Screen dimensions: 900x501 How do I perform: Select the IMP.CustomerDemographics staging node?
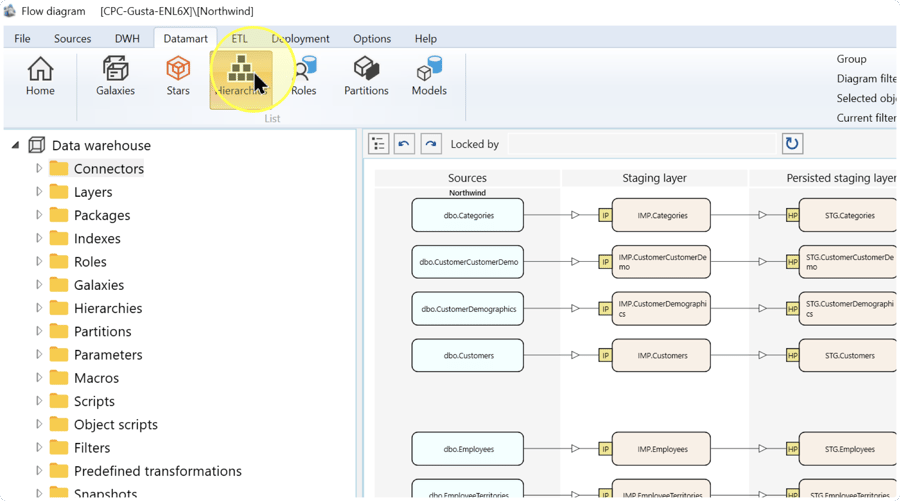coord(661,309)
